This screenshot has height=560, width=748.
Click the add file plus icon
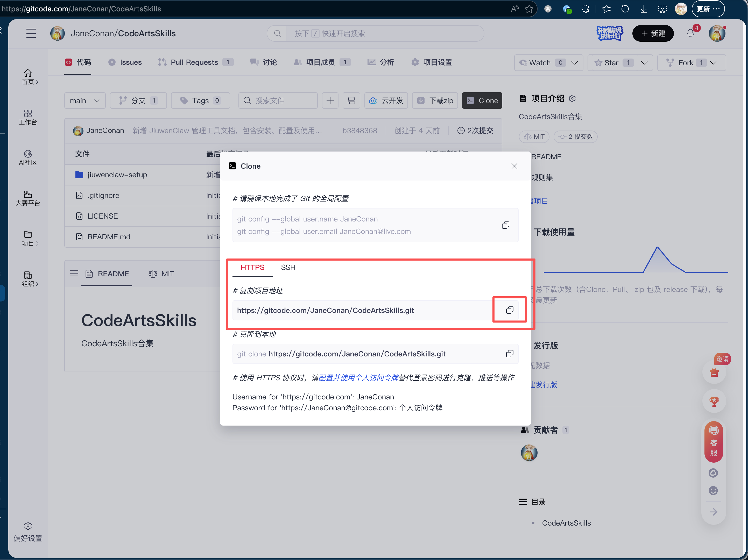330,100
